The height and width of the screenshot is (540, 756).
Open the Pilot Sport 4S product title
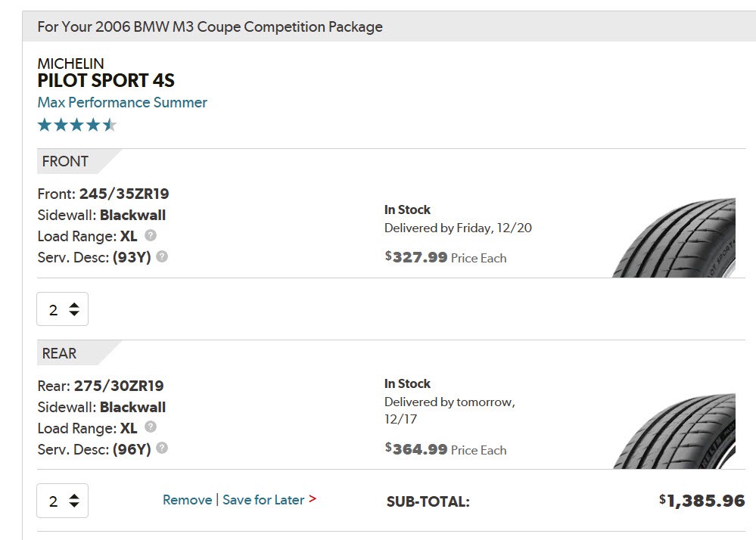106,80
